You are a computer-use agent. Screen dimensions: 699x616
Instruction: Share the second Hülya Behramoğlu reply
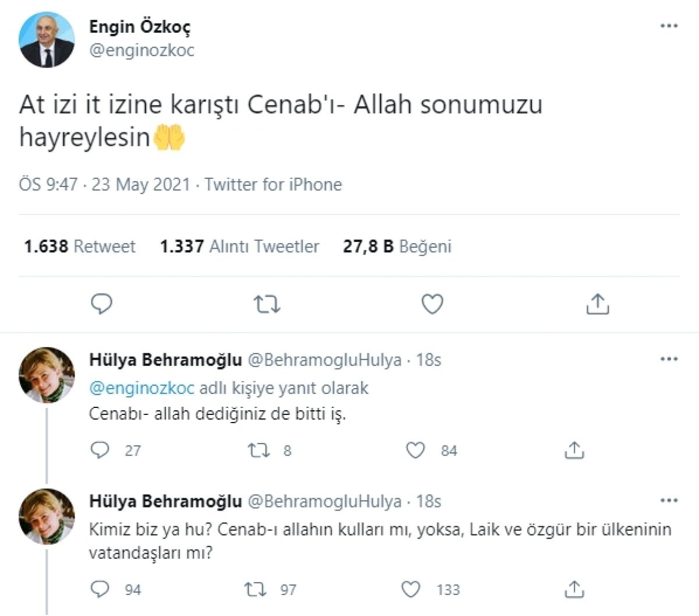coord(574,589)
